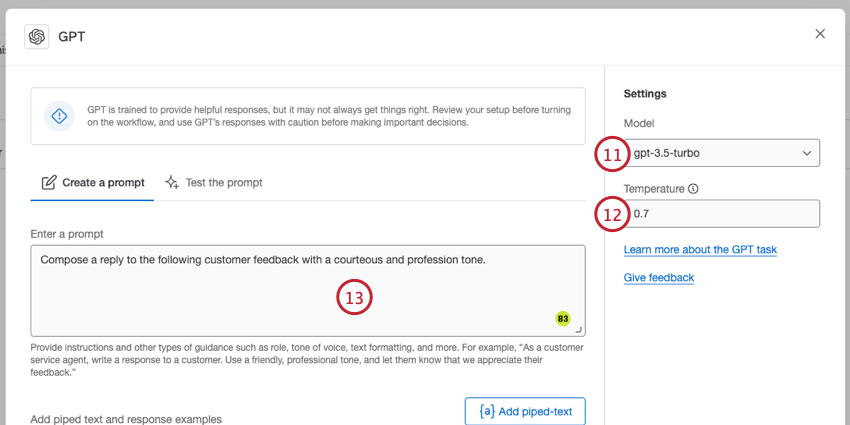Click the Temperature field showing 0.7
This screenshot has width=850, height=425.
click(x=722, y=214)
